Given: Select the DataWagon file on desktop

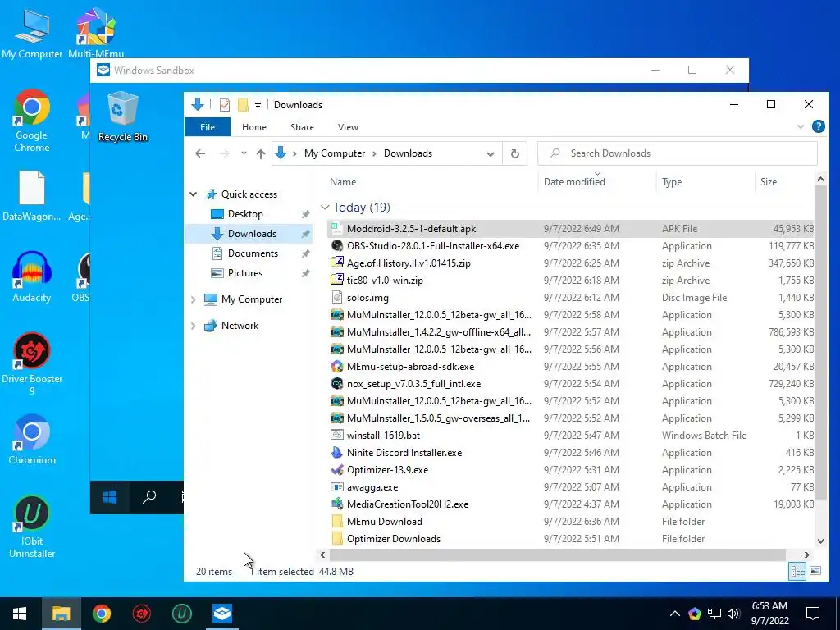Looking at the screenshot, I should [x=32, y=196].
